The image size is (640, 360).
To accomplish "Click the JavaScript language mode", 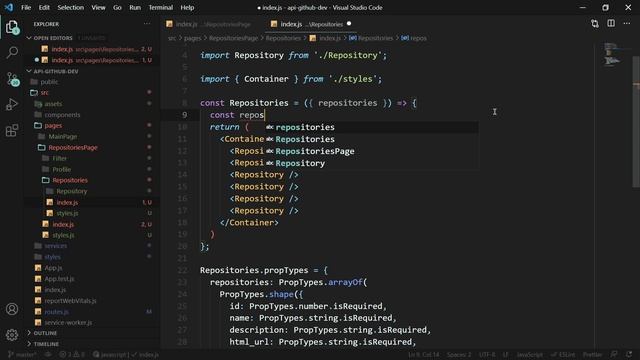I will coord(529,354).
